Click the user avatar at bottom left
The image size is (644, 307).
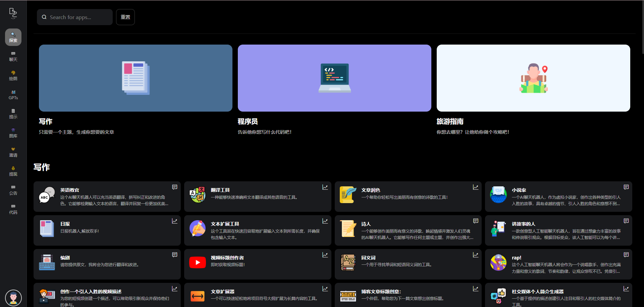pyautogui.click(x=13, y=297)
